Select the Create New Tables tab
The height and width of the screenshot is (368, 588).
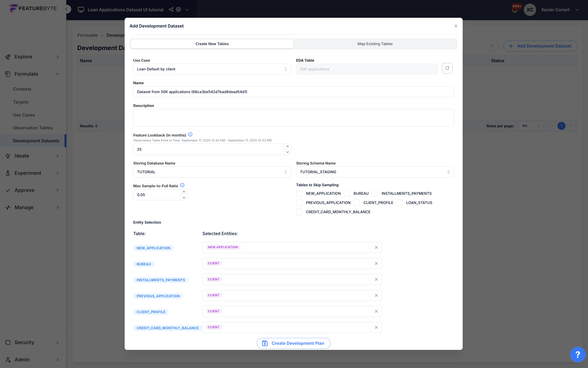[212, 44]
